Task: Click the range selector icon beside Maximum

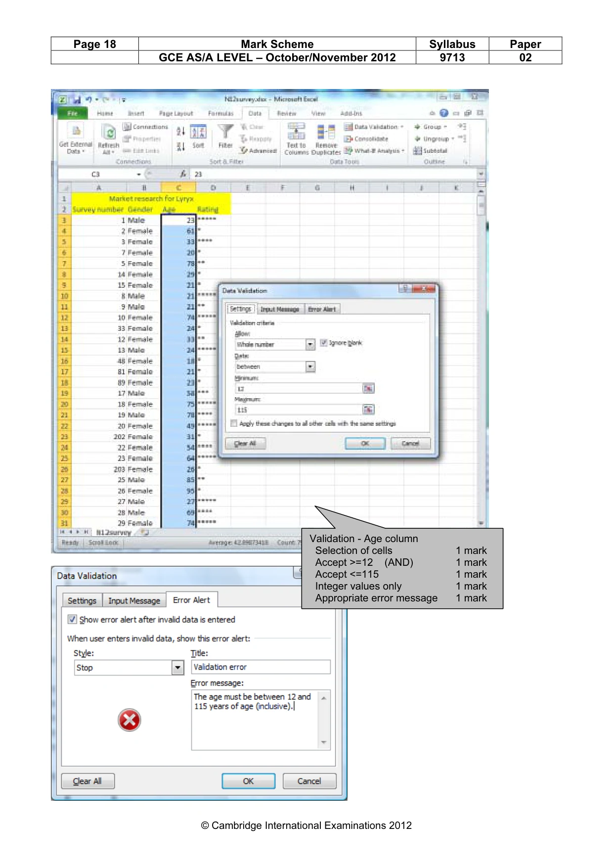Action: 368,410
